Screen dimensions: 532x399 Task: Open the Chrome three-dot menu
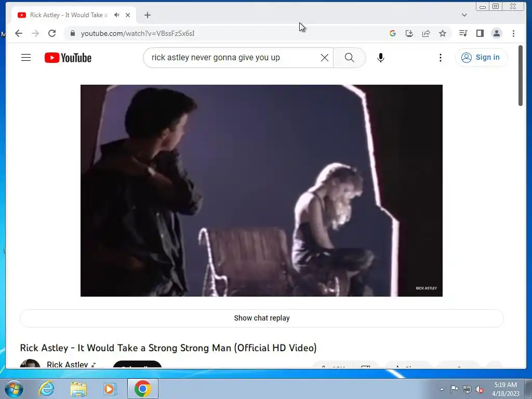[513, 33]
